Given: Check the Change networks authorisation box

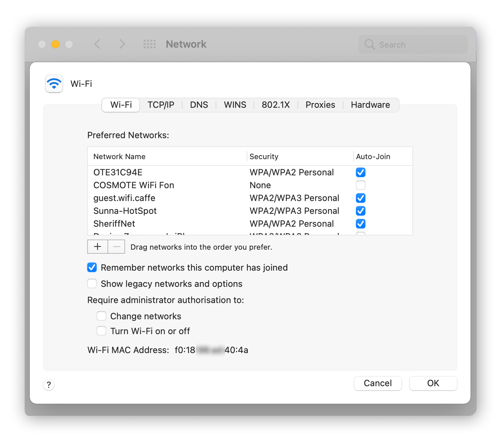Looking at the screenshot, I should (x=101, y=316).
